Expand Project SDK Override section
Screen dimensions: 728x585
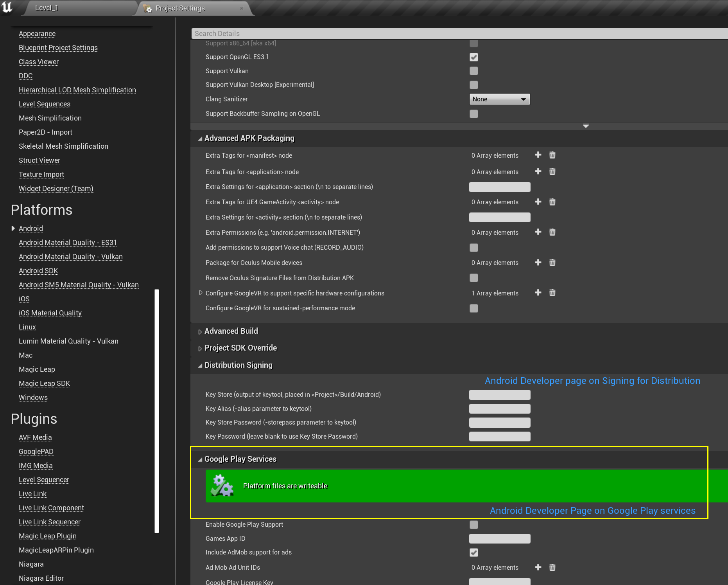[x=200, y=349]
